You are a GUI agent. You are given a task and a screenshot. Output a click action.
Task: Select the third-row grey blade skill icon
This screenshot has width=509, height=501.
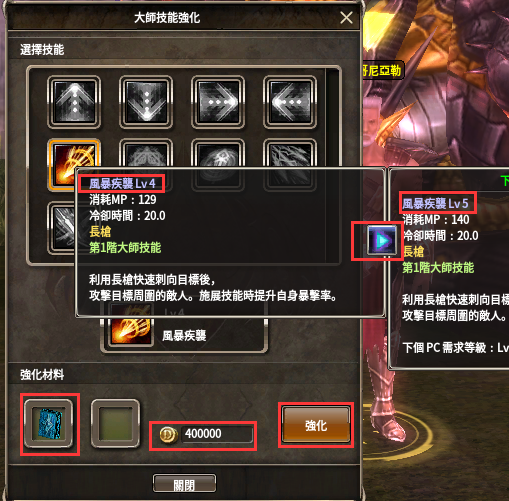tap(62, 227)
